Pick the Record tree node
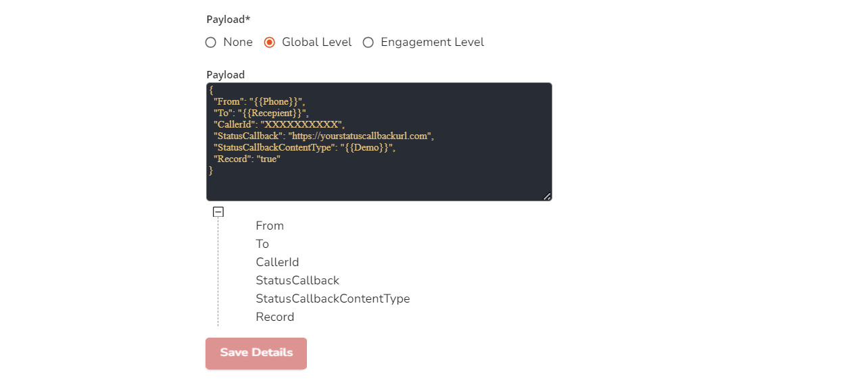This screenshot has height=389, width=868. [275, 317]
